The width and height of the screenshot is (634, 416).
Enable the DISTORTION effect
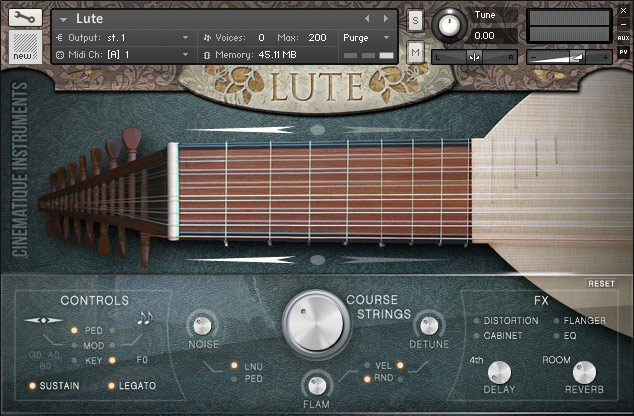tap(477, 321)
